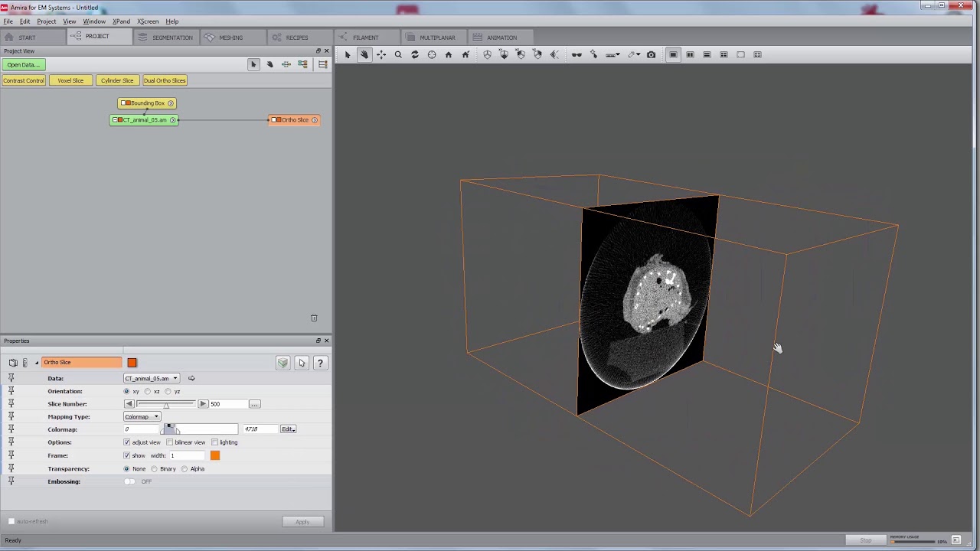Click the Open Data button
Screen dimensions: 980x551
coord(24,64)
